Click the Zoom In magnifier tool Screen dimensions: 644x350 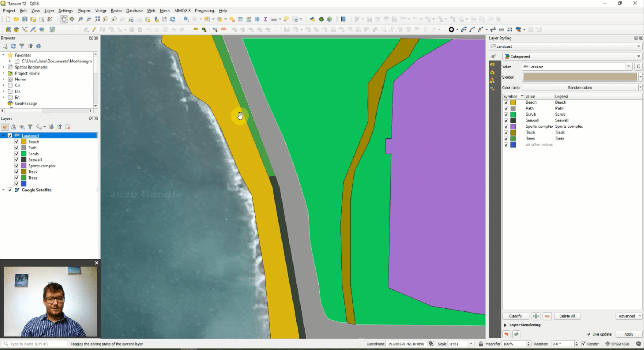pos(80,19)
